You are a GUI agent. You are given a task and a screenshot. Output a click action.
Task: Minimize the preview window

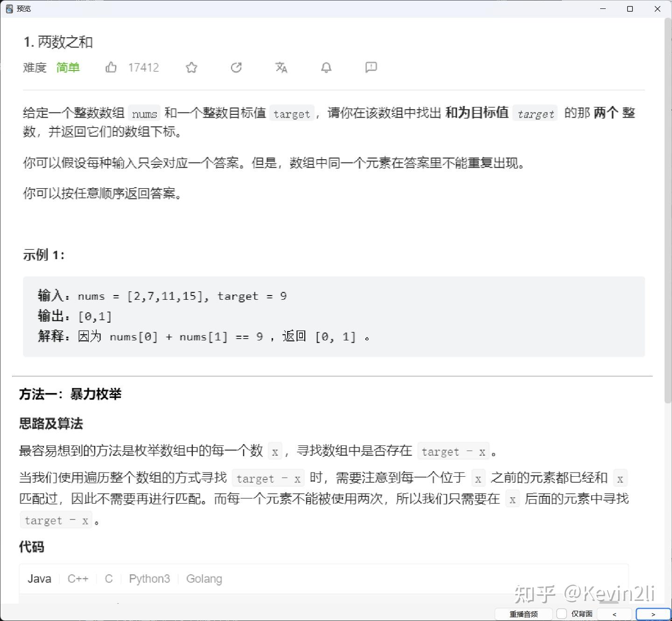tap(603, 8)
